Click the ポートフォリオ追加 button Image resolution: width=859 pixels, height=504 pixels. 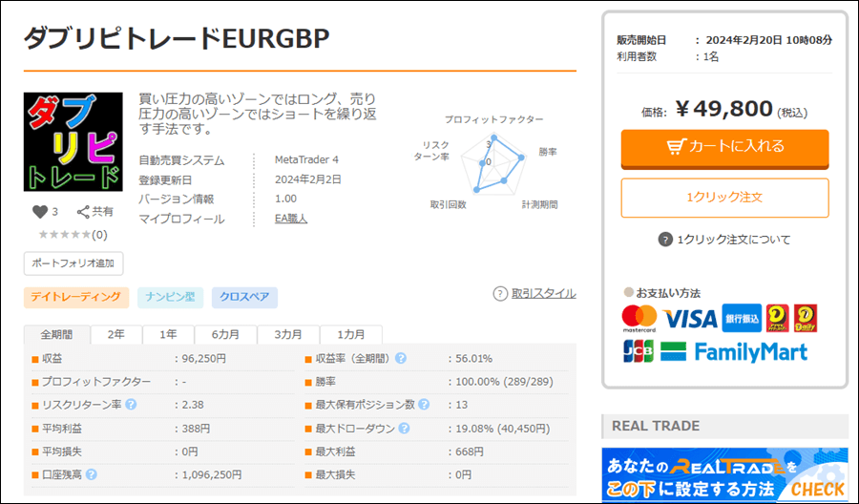[73, 262]
